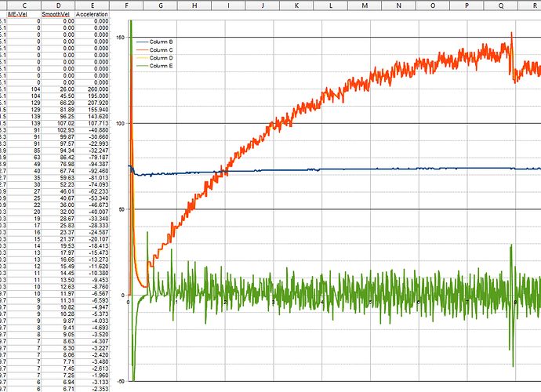
Task: Select column P header
Action: [467, 5]
